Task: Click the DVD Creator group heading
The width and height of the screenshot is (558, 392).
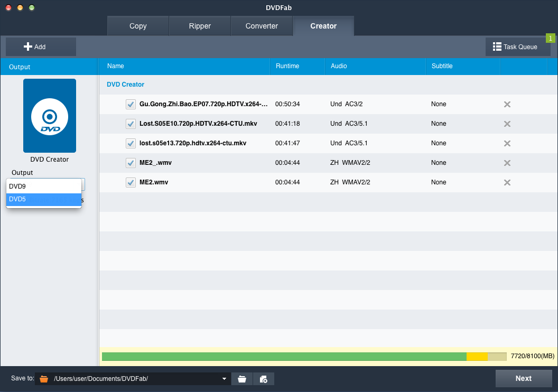Action: 125,85
